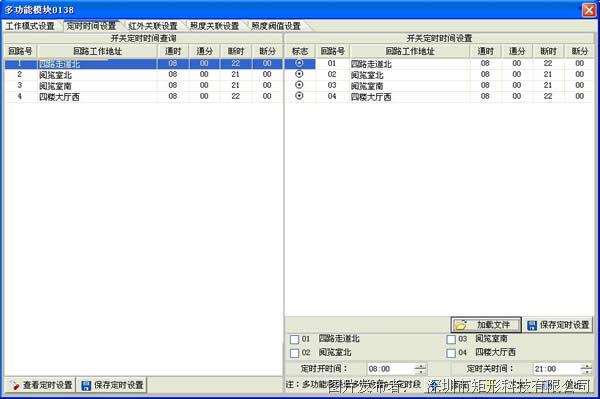Click the 回路工作地址 header in the settings table
Image resolution: width=600 pixels, height=399 pixels.
410,51
